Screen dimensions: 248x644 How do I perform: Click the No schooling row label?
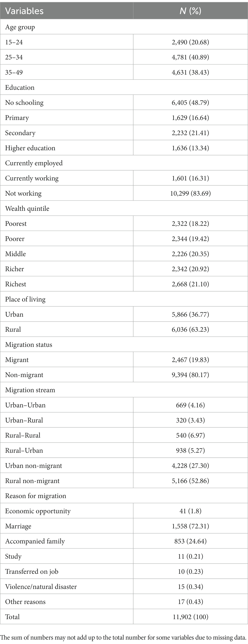tap(24, 103)
